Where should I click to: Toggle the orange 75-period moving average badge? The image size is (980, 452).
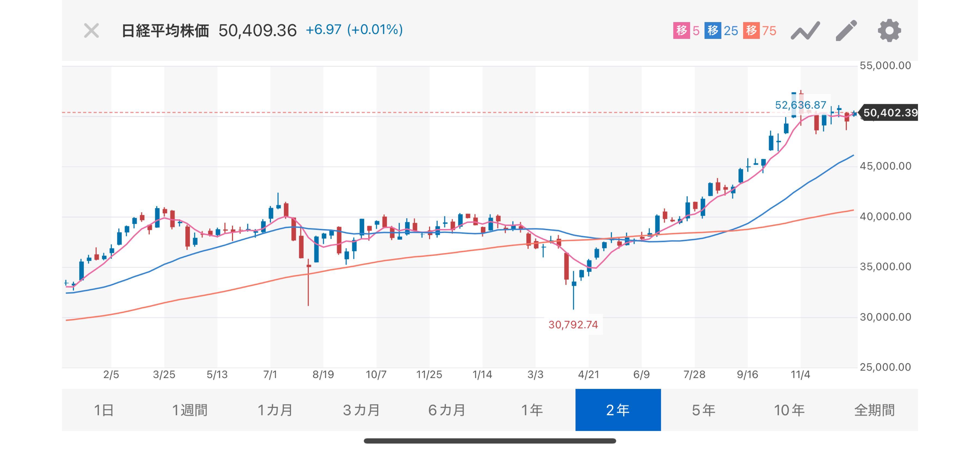(x=760, y=31)
